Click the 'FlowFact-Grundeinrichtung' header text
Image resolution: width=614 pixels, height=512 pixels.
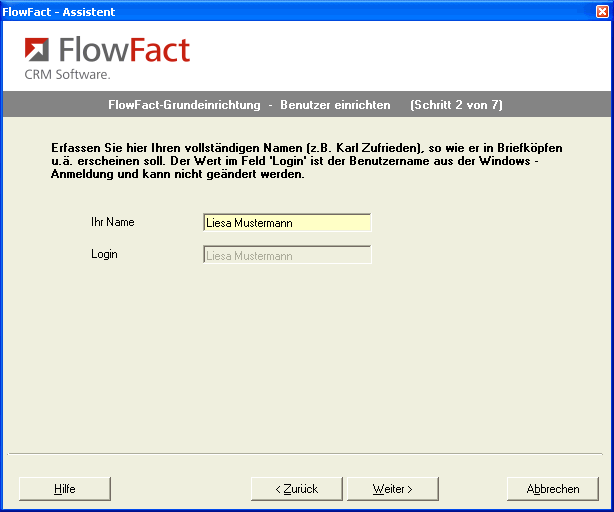pos(184,105)
